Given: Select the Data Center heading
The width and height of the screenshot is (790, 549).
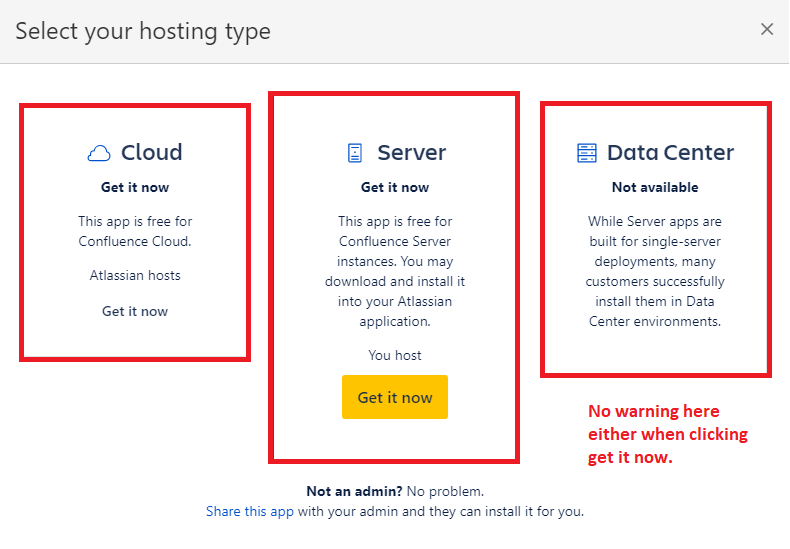Looking at the screenshot, I should [x=671, y=152].
